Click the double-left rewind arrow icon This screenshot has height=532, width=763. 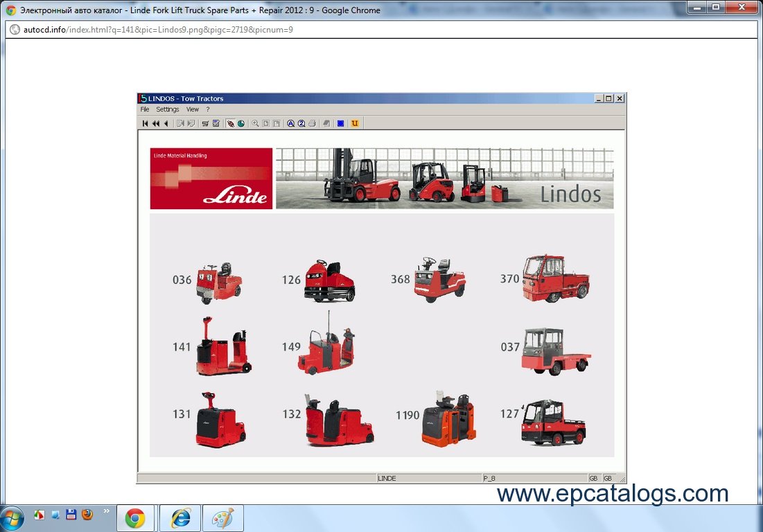click(156, 123)
